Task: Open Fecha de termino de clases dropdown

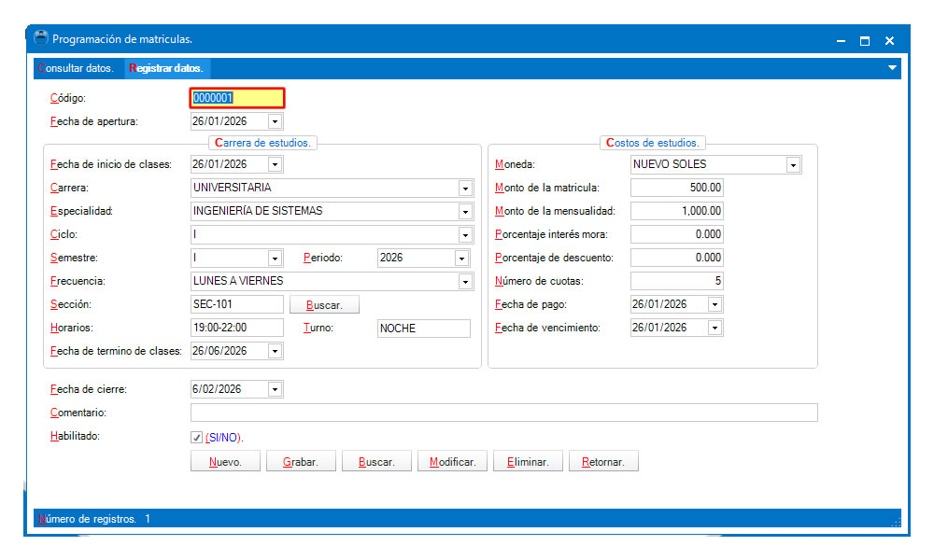Action: [x=275, y=351]
